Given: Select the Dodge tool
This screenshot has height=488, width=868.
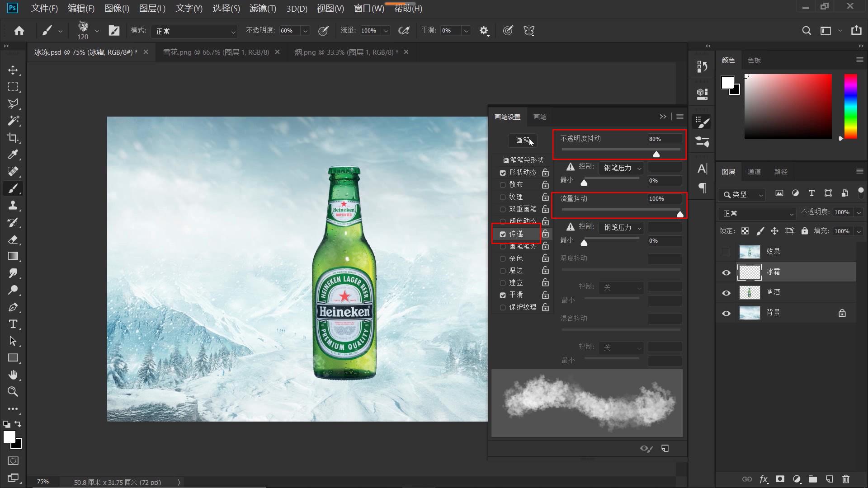Looking at the screenshot, I should 13,290.
